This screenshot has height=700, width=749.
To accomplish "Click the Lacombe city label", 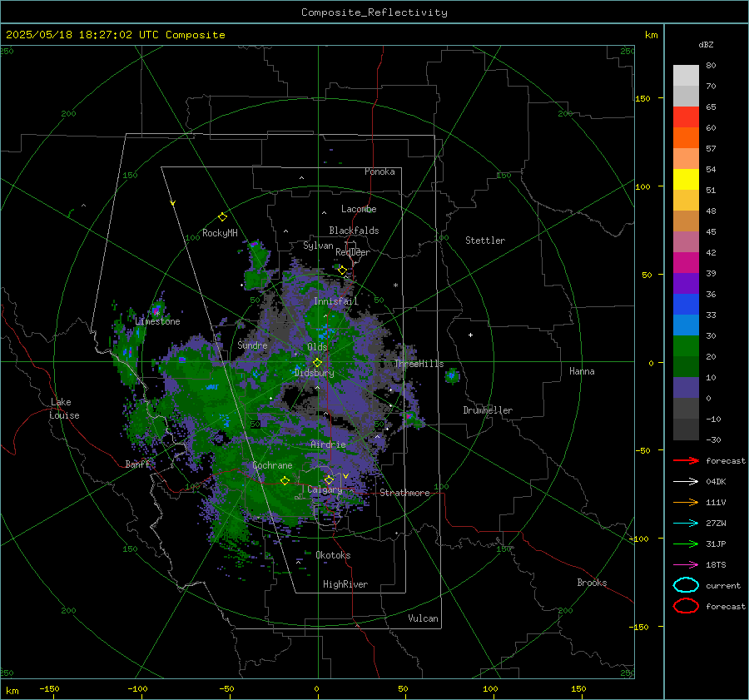I will pyautogui.click(x=359, y=209).
